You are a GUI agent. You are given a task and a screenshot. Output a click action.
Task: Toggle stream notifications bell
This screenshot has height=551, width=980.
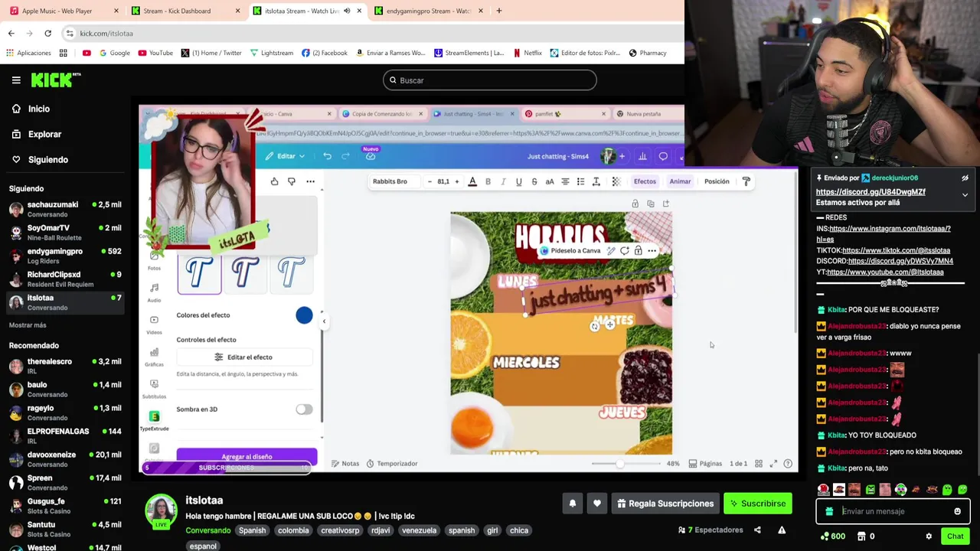(x=572, y=504)
